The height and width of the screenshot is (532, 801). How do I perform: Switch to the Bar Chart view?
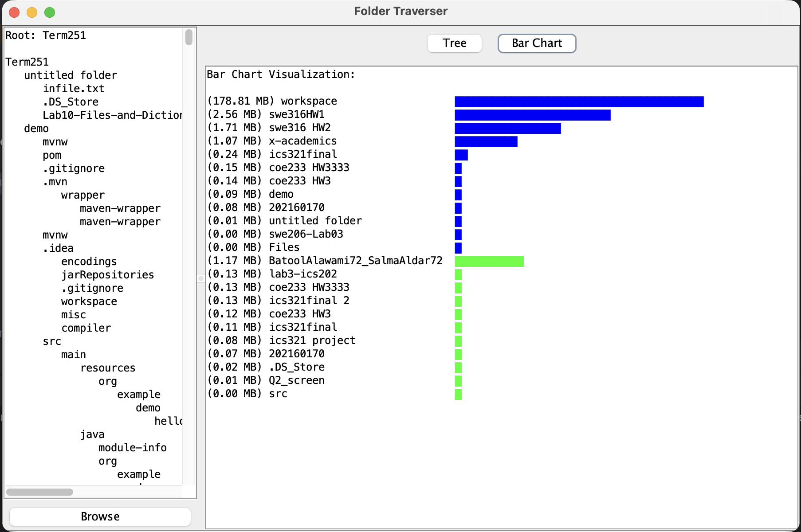(x=536, y=43)
